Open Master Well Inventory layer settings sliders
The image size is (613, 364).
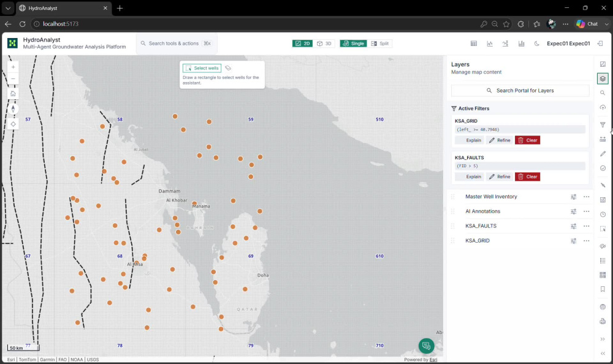click(573, 197)
